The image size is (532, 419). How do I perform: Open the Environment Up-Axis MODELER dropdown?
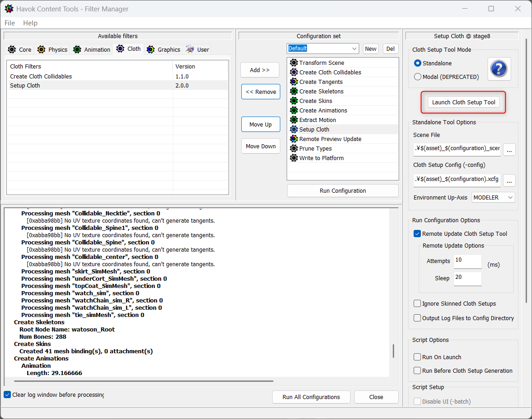click(x=493, y=197)
